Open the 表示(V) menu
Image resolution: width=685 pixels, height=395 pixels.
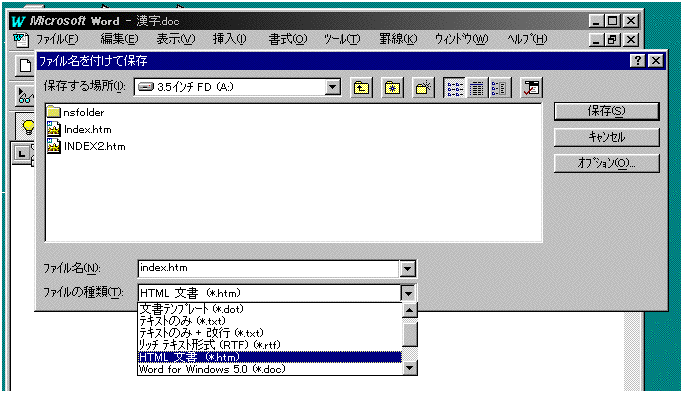pyautogui.click(x=176, y=39)
